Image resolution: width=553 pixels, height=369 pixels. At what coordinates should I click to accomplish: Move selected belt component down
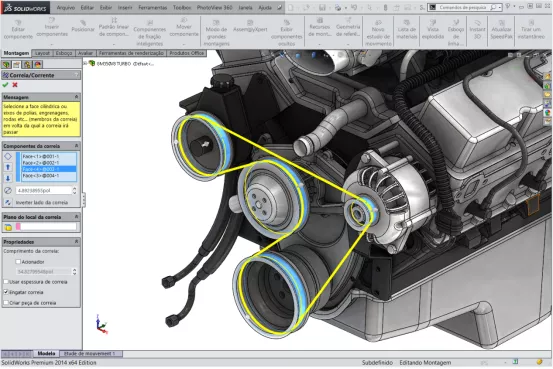pos(8,178)
